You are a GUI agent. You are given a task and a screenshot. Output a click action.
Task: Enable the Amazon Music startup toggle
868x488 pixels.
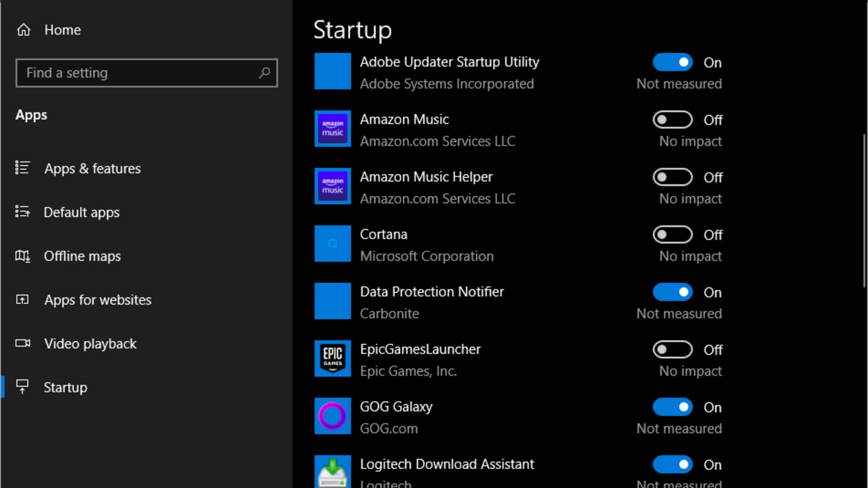(x=673, y=120)
